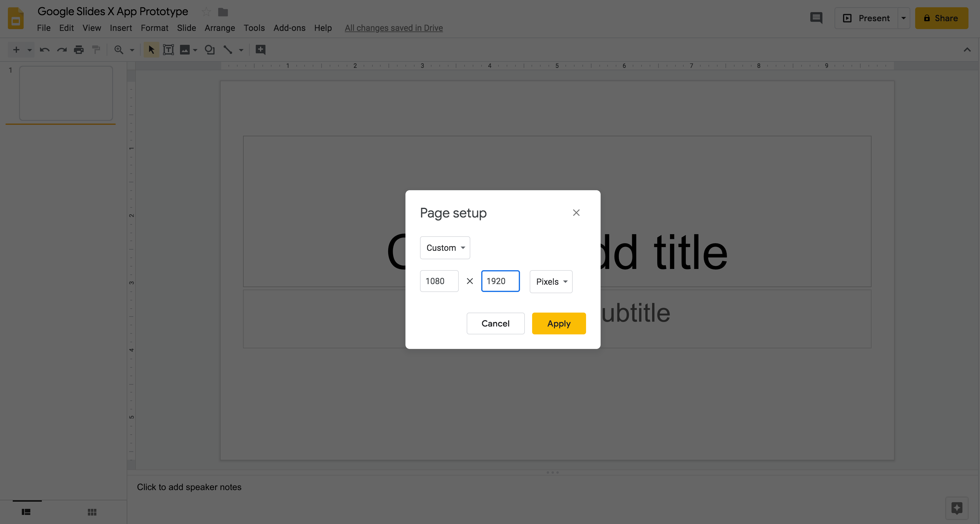
Task: Click Apply in Page setup
Action: pyautogui.click(x=559, y=323)
